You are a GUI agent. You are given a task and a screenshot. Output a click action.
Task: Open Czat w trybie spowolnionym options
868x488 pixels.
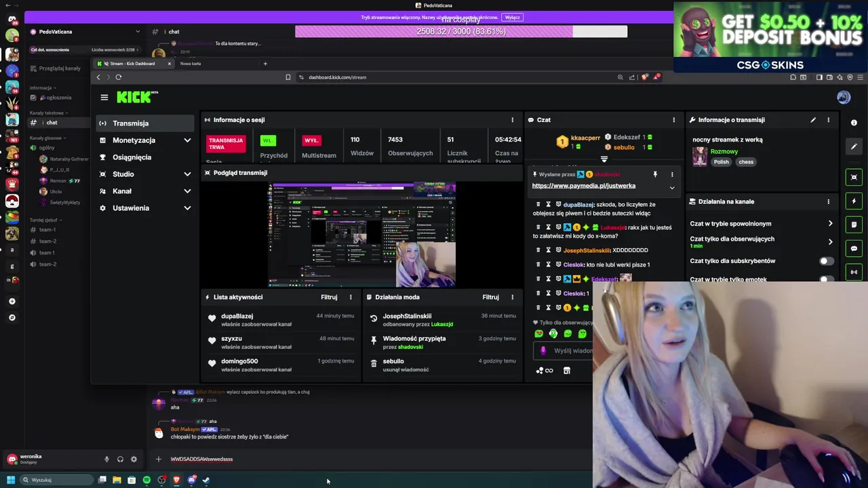(x=830, y=224)
